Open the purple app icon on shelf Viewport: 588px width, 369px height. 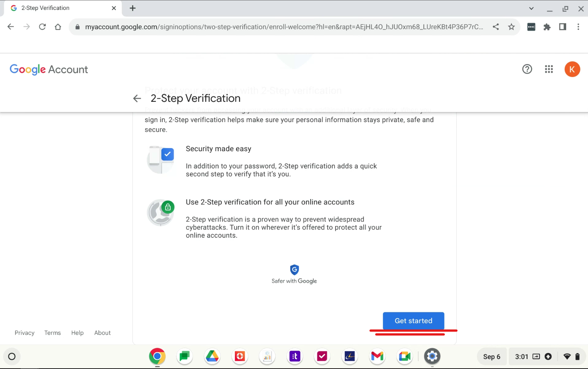coord(295,357)
